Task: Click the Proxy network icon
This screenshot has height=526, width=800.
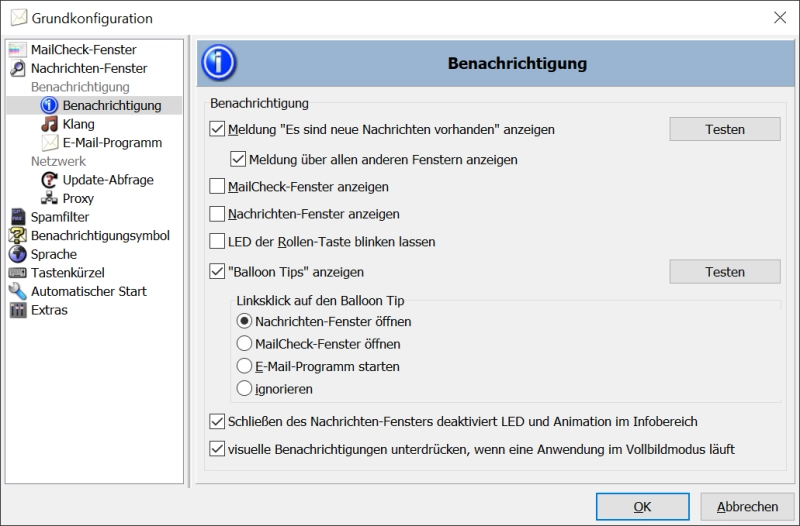Action: point(49,199)
